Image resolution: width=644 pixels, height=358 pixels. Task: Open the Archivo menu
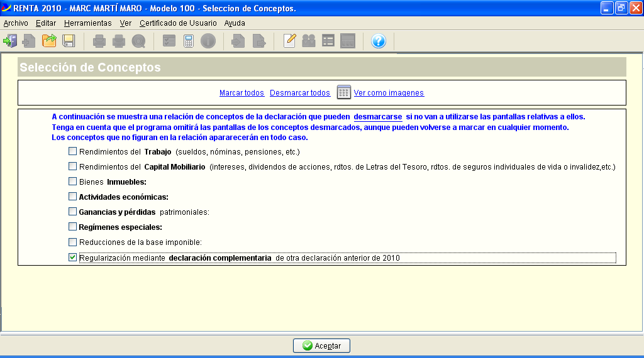pos(16,23)
